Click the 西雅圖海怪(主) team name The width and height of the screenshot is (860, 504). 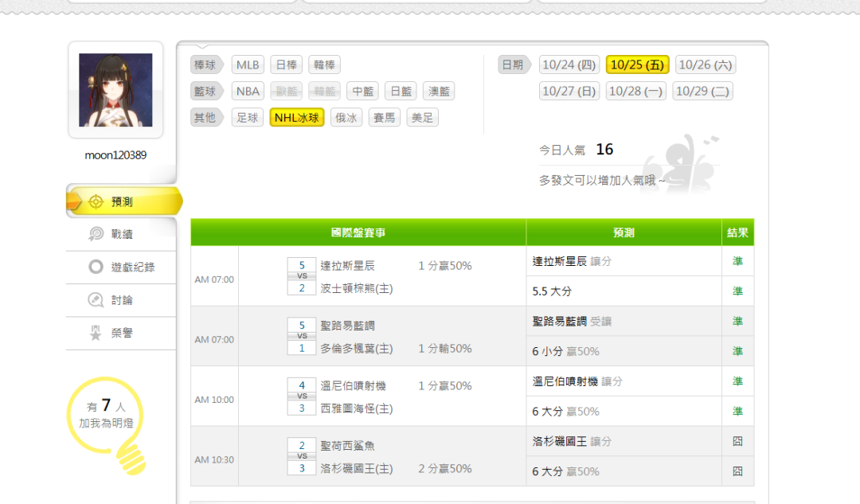357,408
